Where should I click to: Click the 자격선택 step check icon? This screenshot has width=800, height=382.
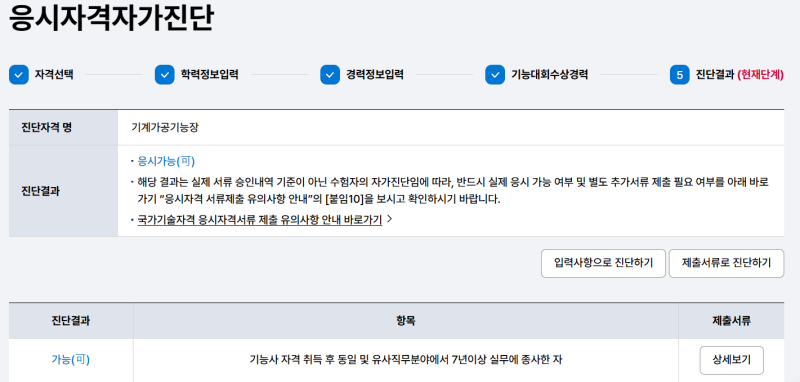tap(19, 75)
